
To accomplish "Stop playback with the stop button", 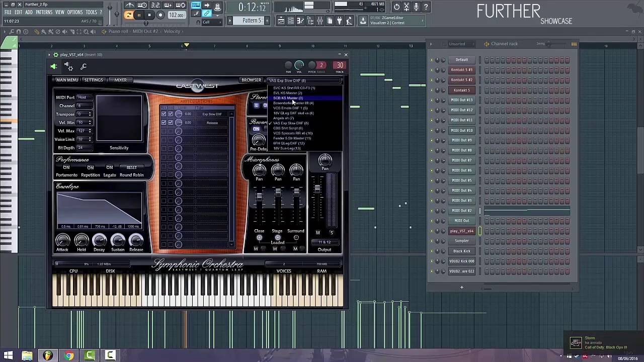I will pyautogui.click(x=149, y=15).
